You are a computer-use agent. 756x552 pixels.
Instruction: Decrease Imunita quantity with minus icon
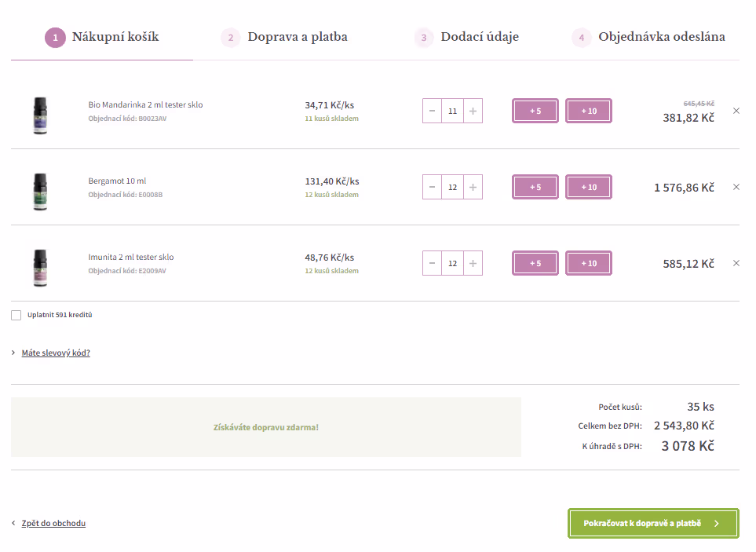(x=432, y=263)
